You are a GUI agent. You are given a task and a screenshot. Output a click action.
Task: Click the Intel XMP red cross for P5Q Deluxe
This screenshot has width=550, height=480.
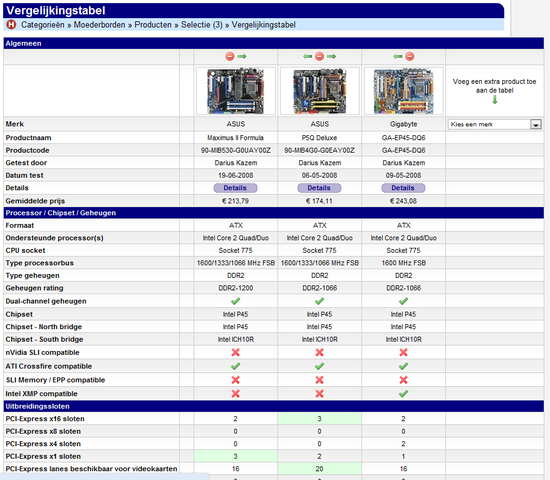pyautogui.click(x=320, y=393)
